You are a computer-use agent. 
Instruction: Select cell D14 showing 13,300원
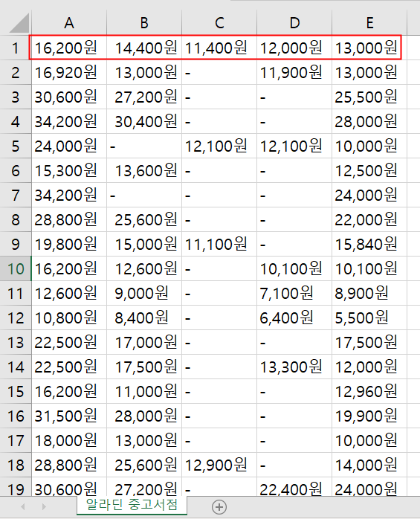tap(294, 367)
